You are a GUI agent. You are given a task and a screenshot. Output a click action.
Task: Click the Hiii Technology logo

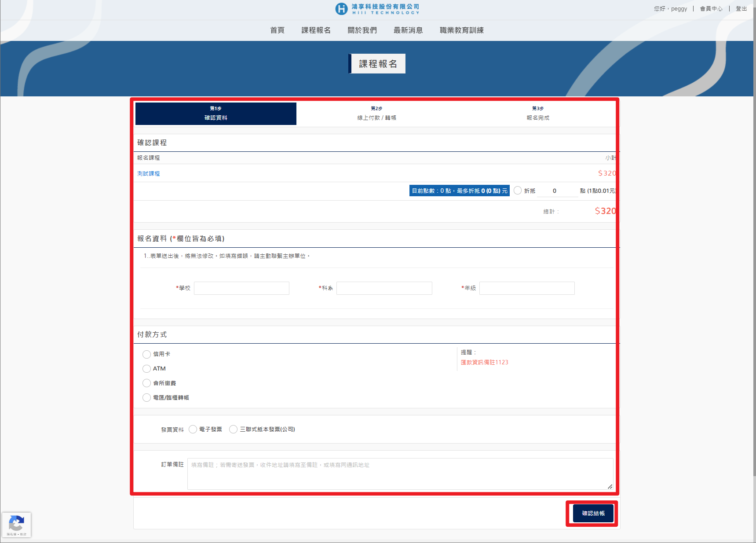[x=377, y=9]
